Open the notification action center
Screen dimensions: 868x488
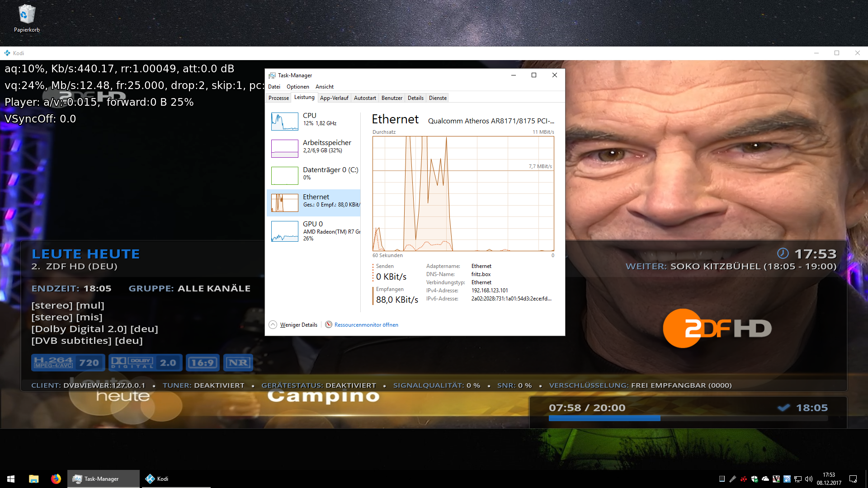point(853,479)
